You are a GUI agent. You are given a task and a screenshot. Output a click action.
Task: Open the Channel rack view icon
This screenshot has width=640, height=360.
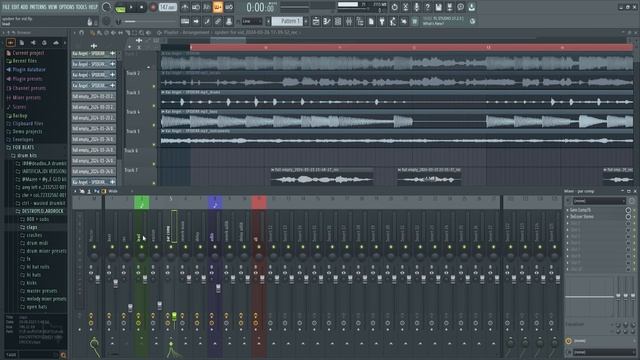[338, 21]
